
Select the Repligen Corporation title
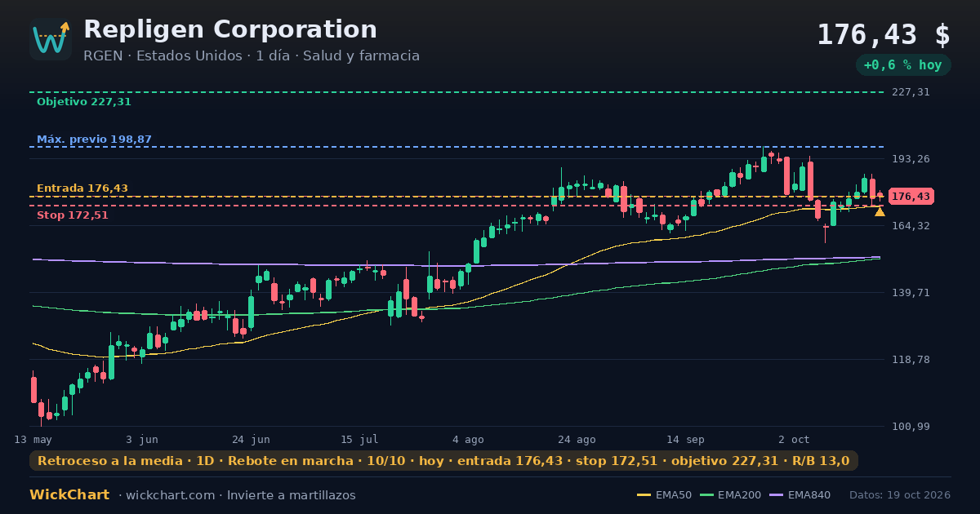click(x=230, y=29)
